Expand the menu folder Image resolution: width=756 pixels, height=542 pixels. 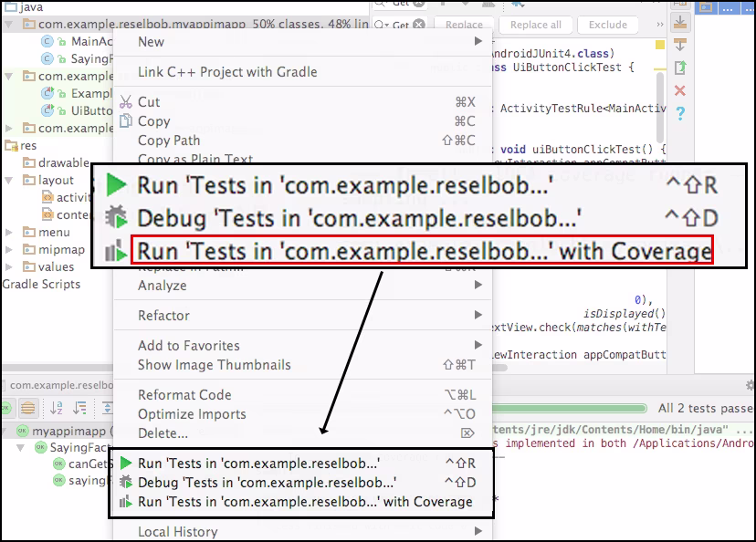pyautogui.click(x=9, y=232)
